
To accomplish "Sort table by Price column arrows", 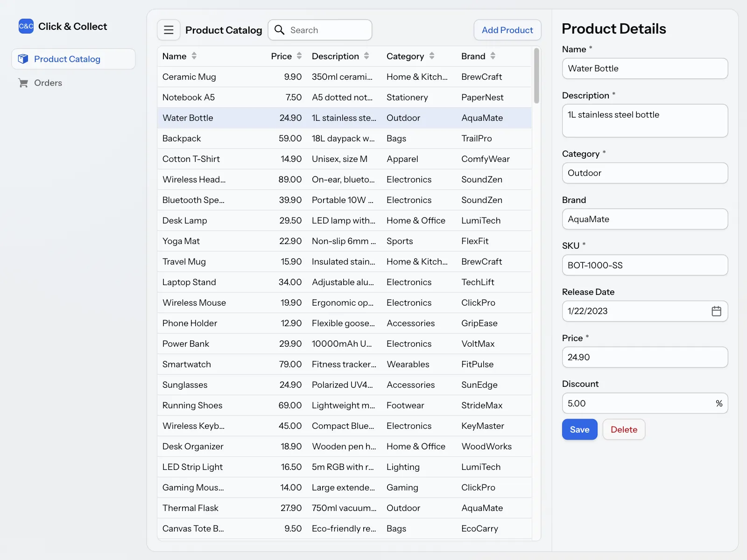I will [x=299, y=56].
